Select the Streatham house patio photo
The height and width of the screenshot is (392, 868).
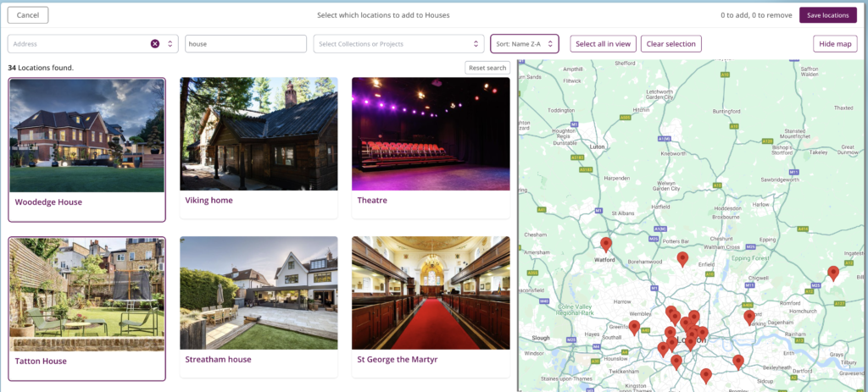pyautogui.click(x=259, y=293)
